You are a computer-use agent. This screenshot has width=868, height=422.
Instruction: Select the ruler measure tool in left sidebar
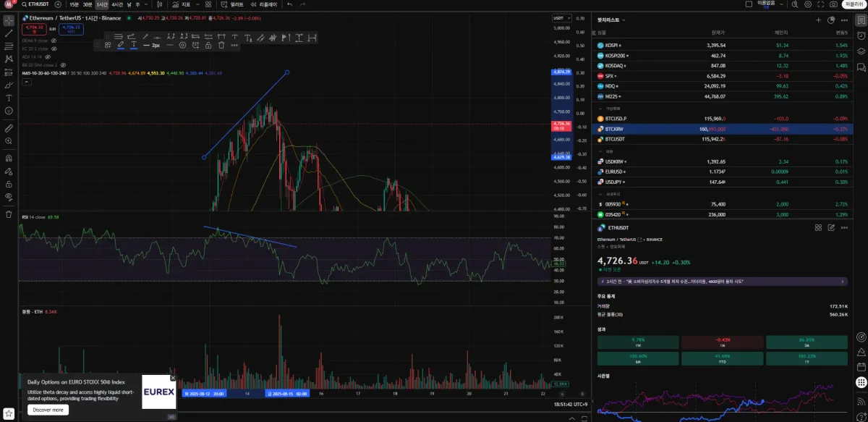pyautogui.click(x=9, y=127)
